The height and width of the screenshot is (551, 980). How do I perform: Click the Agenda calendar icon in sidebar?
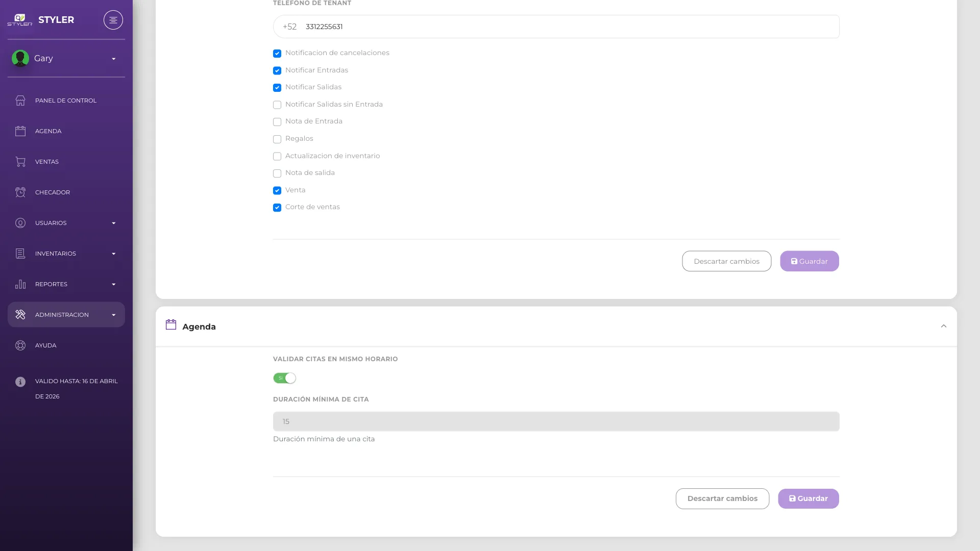tap(20, 131)
